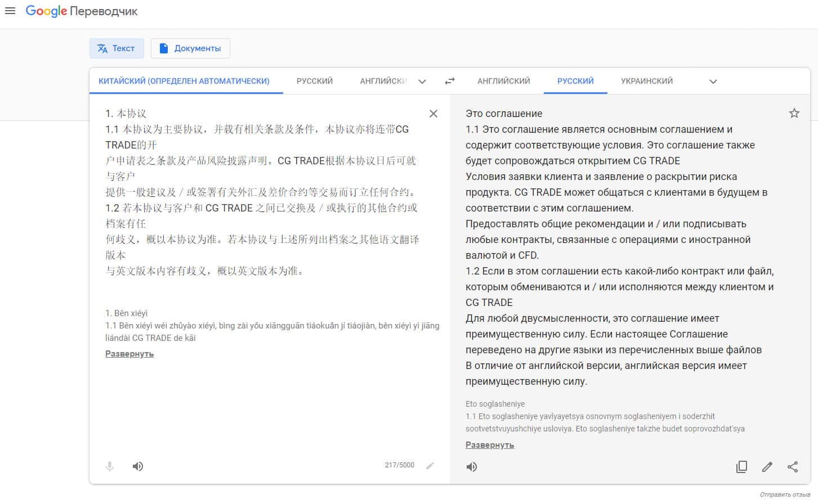
Task: Click the microphone voice input icon
Action: [x=110, y=466]
